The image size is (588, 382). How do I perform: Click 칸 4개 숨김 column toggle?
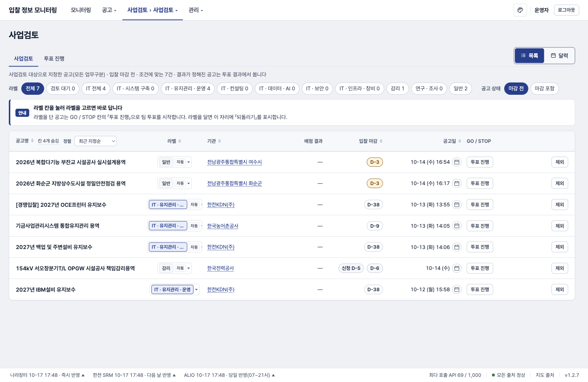point(48,141)
